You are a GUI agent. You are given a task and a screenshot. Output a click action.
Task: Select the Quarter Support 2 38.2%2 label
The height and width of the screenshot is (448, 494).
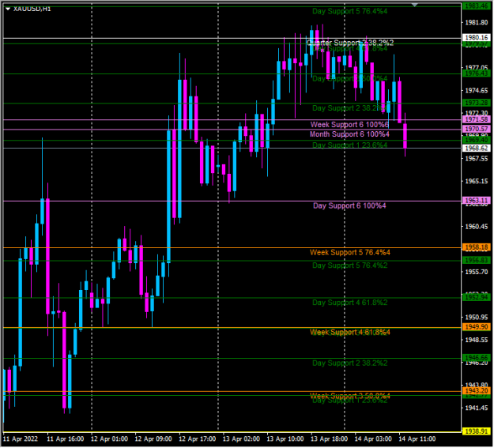pos(349,43)
